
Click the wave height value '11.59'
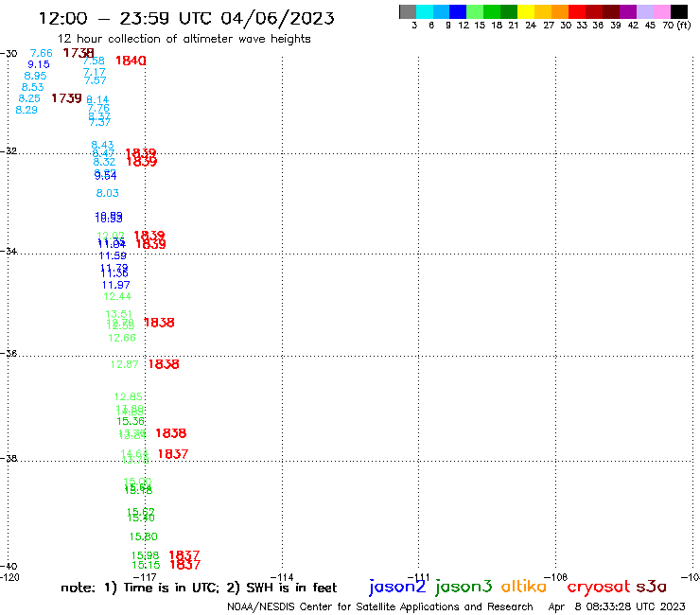pyautogui.click(x=113, y=255)
